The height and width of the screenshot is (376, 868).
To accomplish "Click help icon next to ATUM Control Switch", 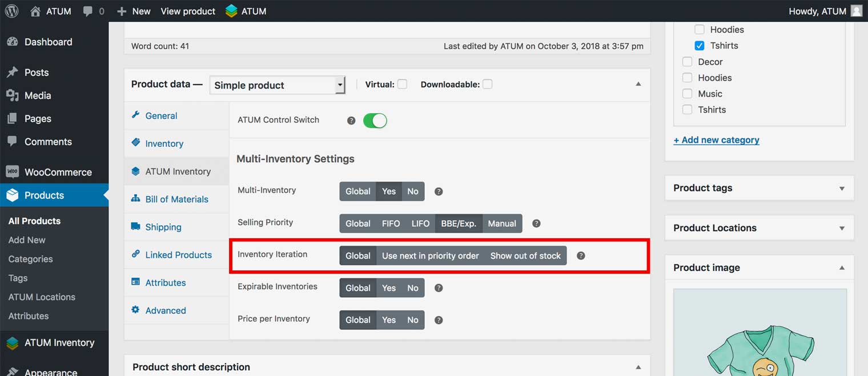I will pos(351,121).
